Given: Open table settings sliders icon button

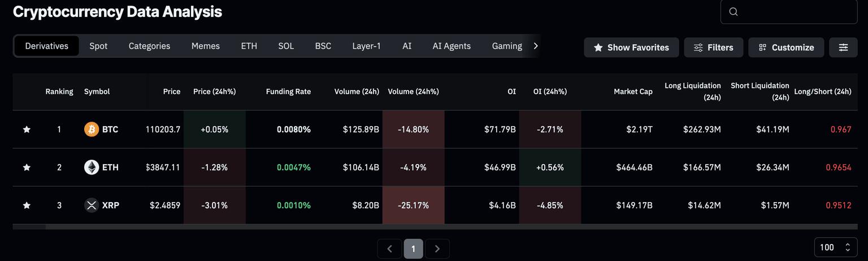Looking at the screenshot, I should click(843, 48).
